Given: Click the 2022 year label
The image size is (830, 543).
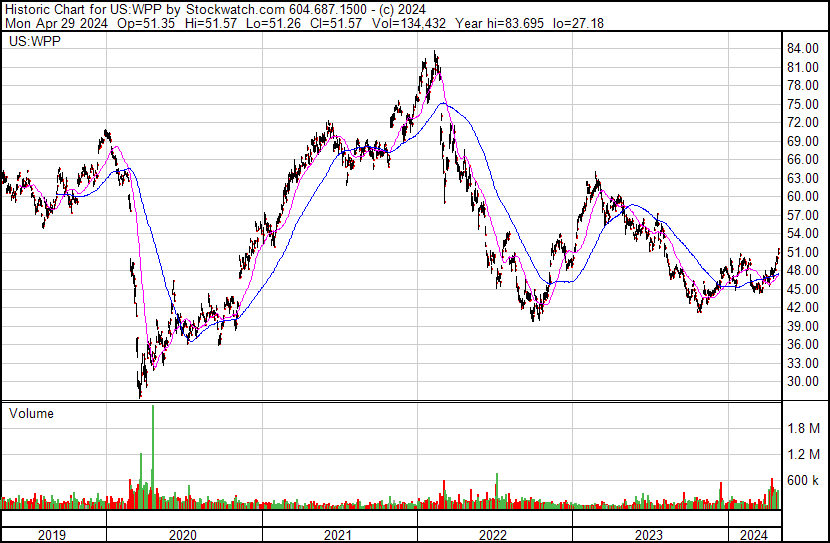Looking at the screenshot, I should (493, 535).
